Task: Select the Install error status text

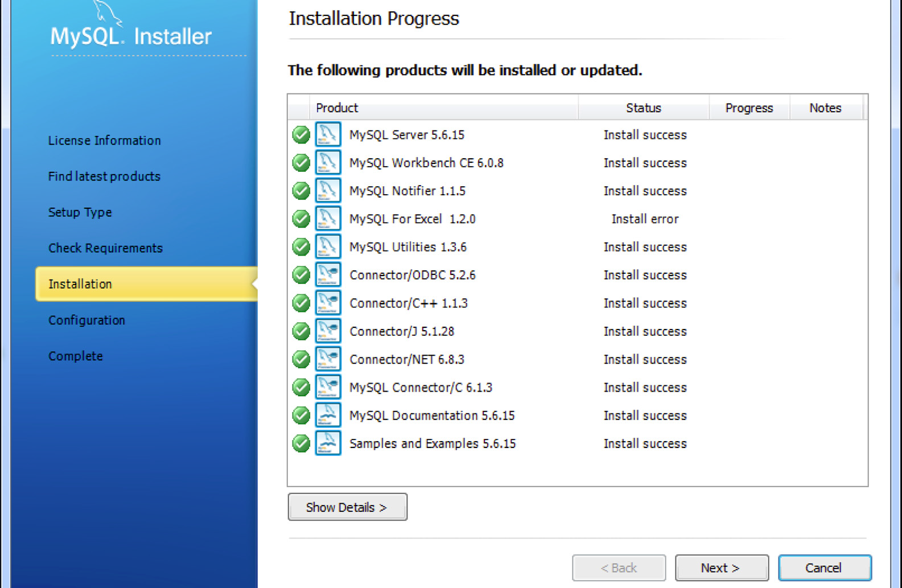Action: click(645, 219)
